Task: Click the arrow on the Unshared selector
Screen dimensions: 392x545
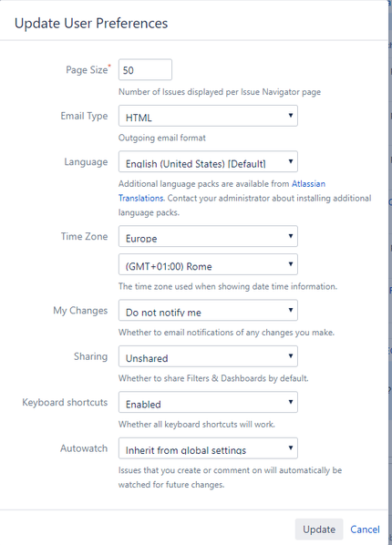Action: [x=291, y=356]
